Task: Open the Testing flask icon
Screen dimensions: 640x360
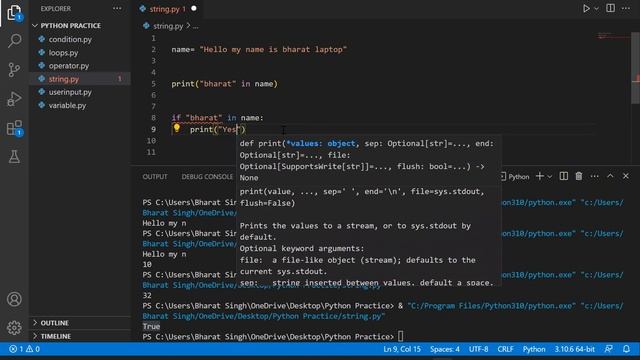Action: pos(14,157)
